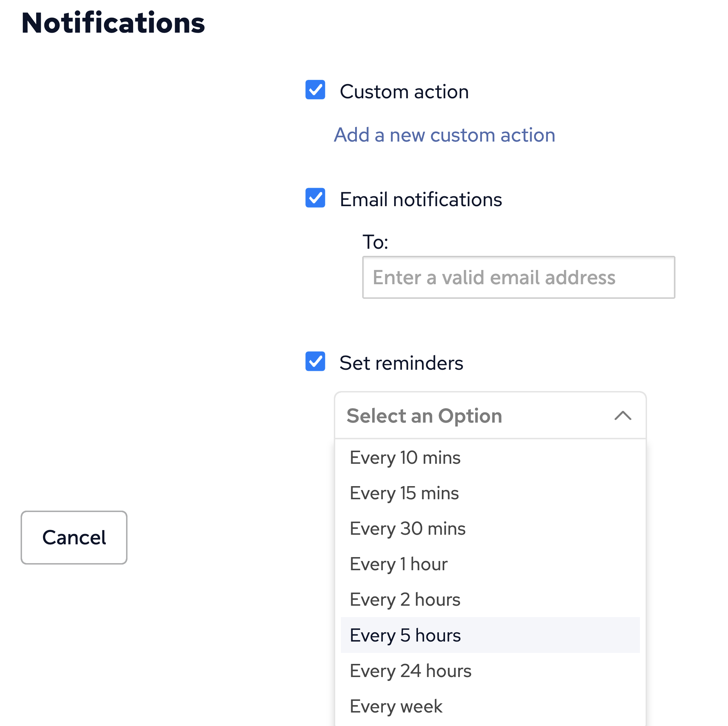Image resolution: width=728 pixels, height=726 pixels.
Task: Open the Select an Option dropdown
Action: point(424,417)
